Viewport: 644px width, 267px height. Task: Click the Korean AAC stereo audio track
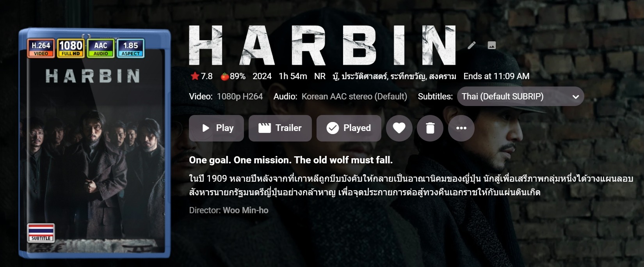[354, 96]
